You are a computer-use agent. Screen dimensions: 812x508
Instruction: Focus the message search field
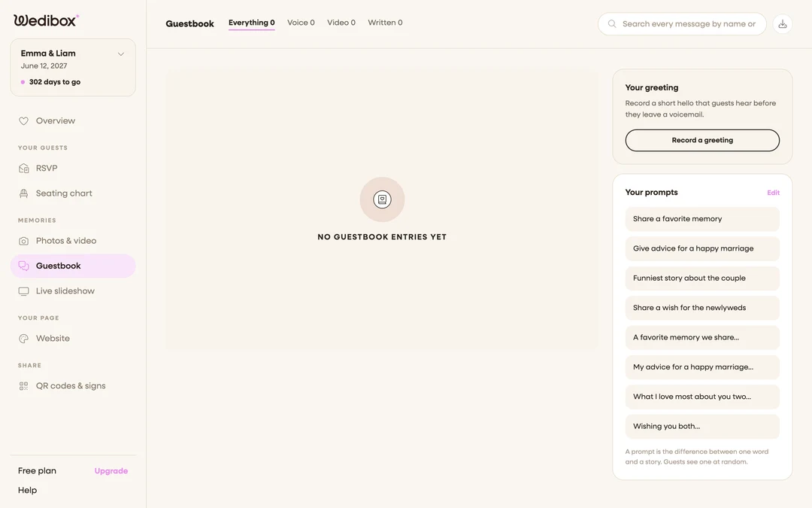click(x=682, y=24)
